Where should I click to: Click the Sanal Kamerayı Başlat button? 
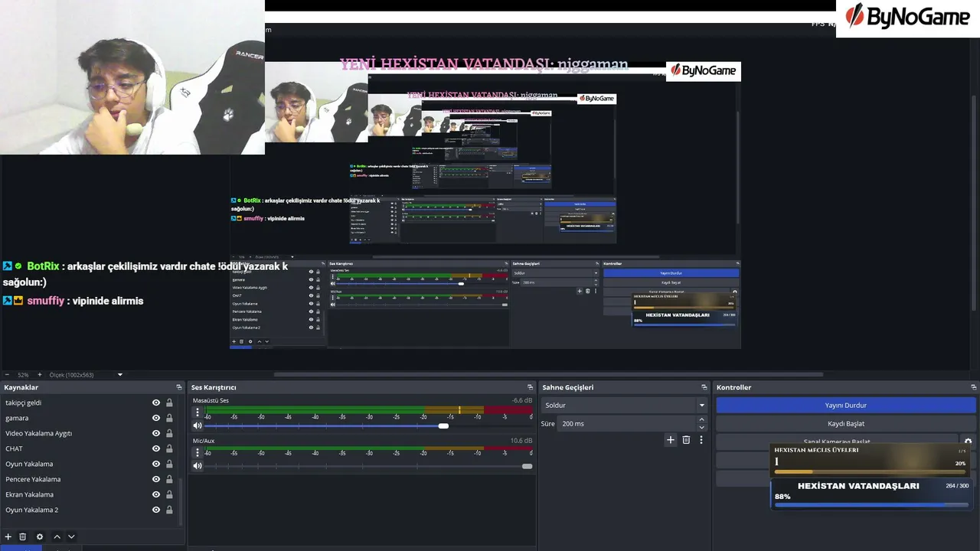837,442
